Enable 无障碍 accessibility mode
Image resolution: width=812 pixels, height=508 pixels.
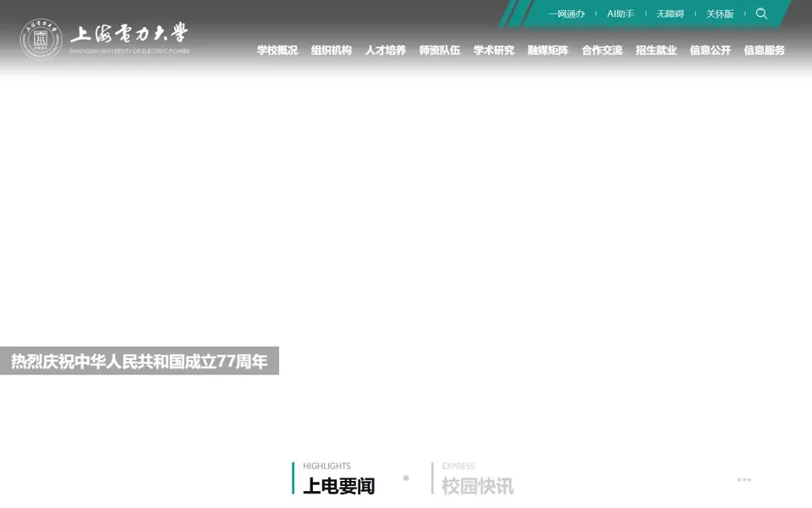pos(670,14)
